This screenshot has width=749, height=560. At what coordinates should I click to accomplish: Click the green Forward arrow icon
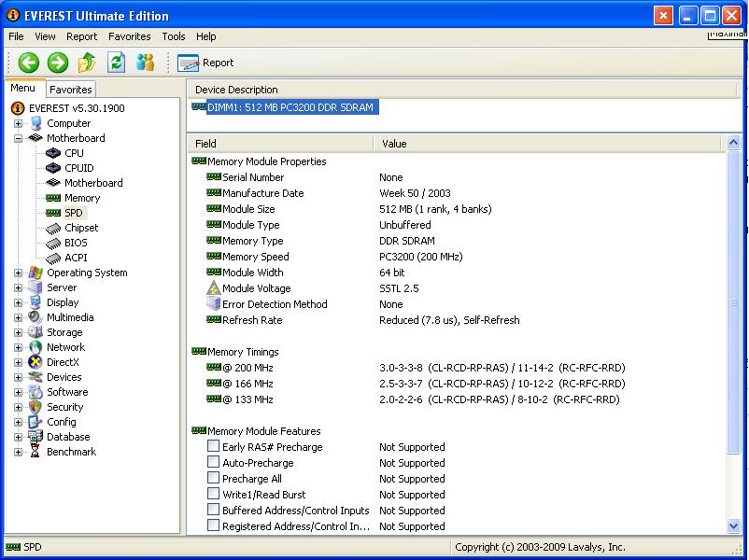(58, 63)
